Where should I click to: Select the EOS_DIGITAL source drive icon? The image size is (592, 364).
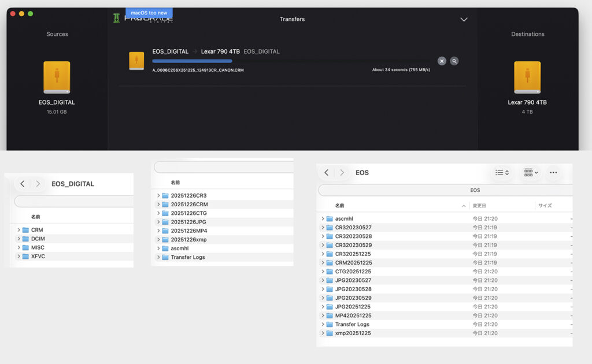[57, 78]
